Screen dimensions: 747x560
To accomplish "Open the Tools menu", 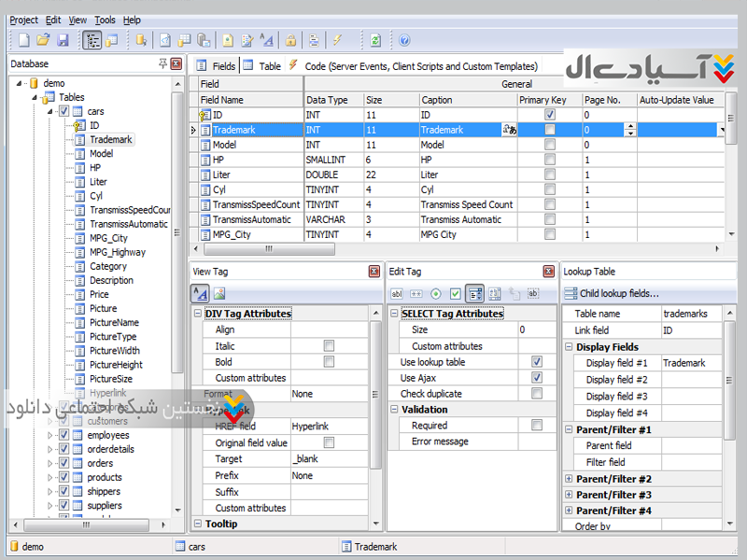I will click(105, 20).
